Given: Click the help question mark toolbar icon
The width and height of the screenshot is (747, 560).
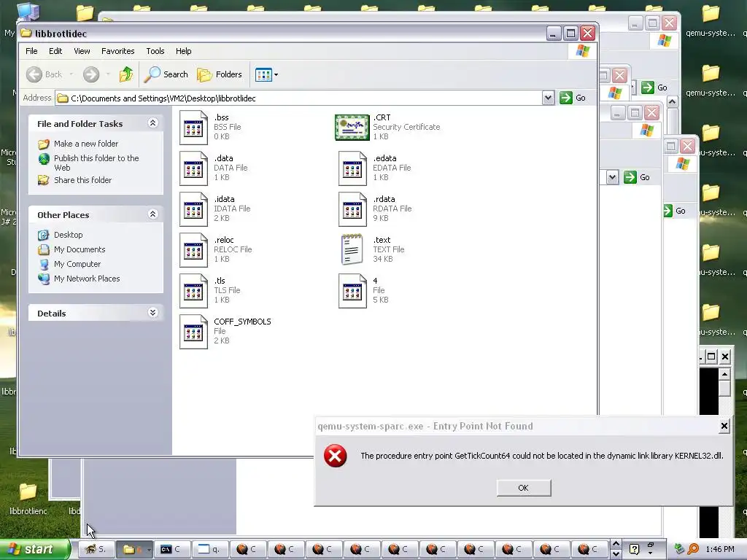Looking at the screenshot, I should pyautogui.click(x=634, y=549).
